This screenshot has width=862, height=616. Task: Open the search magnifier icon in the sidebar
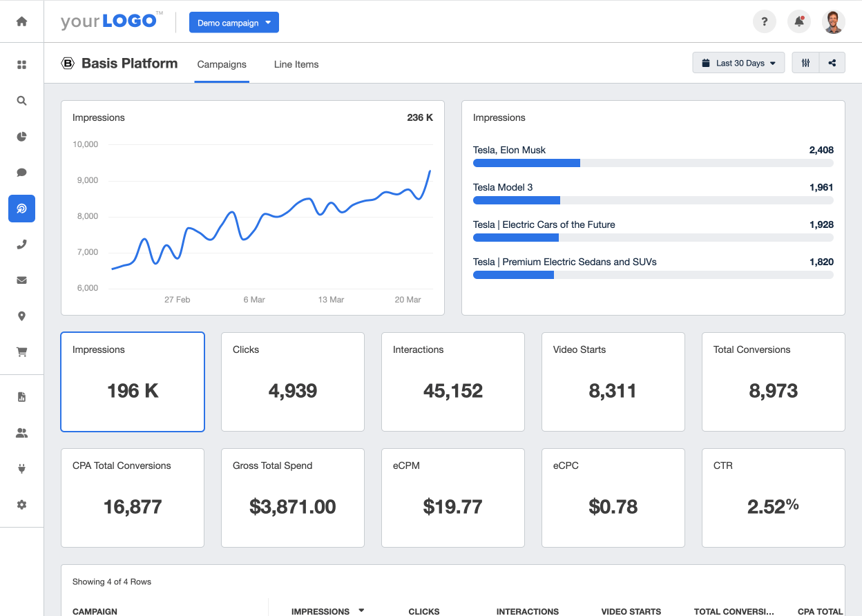click(21, 101)
